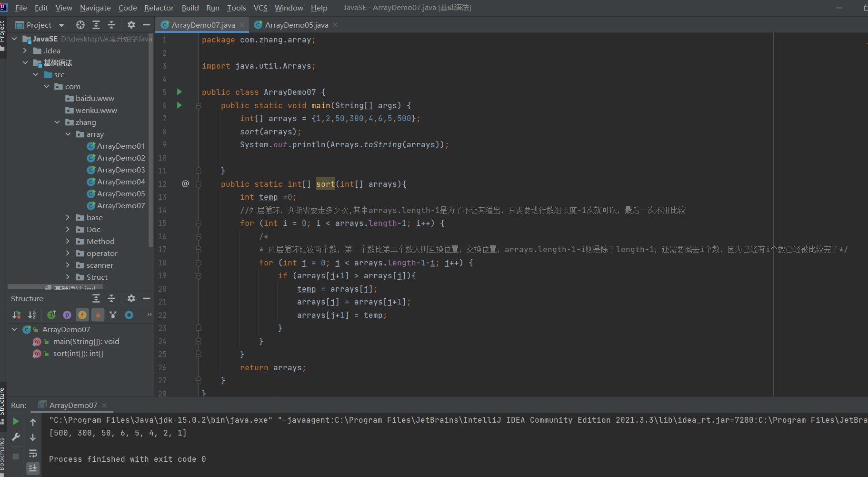This screenshot has height=477, width=868.
Task: Collapse the zhang package
Action: click(57, 122)
